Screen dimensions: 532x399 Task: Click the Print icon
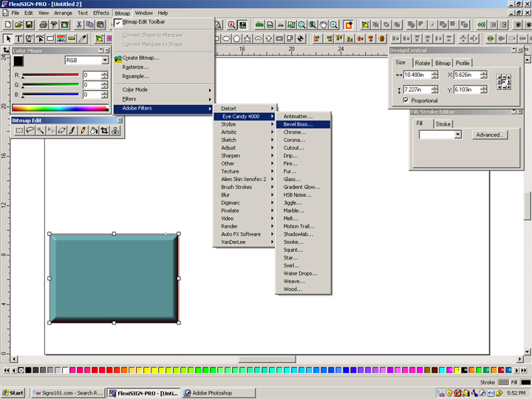44,25
